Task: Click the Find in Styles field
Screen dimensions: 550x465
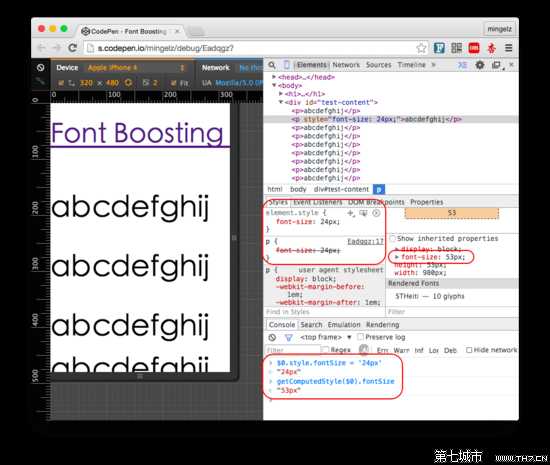Action: (324, 312)
